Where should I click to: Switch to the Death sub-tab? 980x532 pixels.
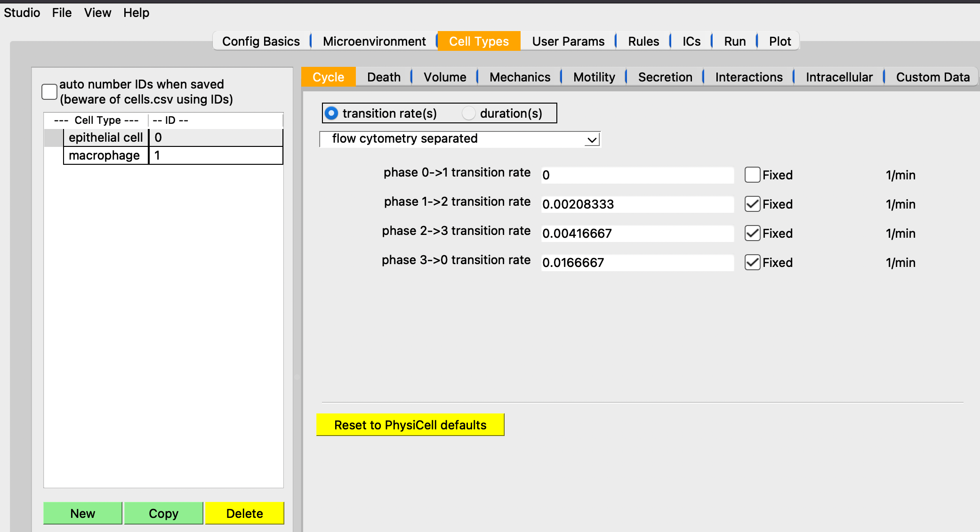tap(384, 77)
